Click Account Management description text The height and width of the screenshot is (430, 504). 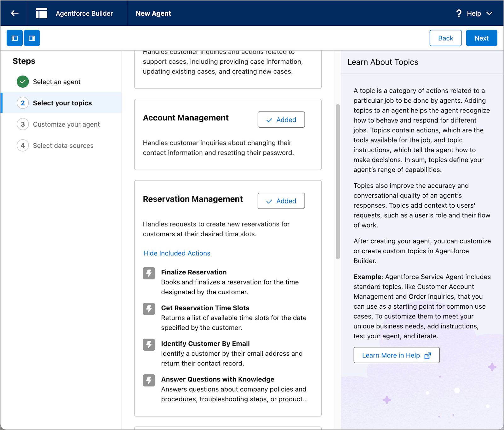(x=218, y=148)
